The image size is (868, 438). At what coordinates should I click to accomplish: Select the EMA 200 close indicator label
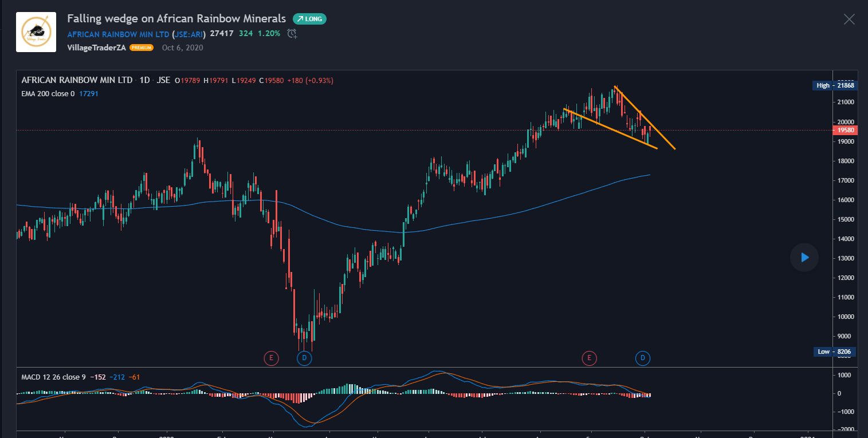[x=48, y=93]
